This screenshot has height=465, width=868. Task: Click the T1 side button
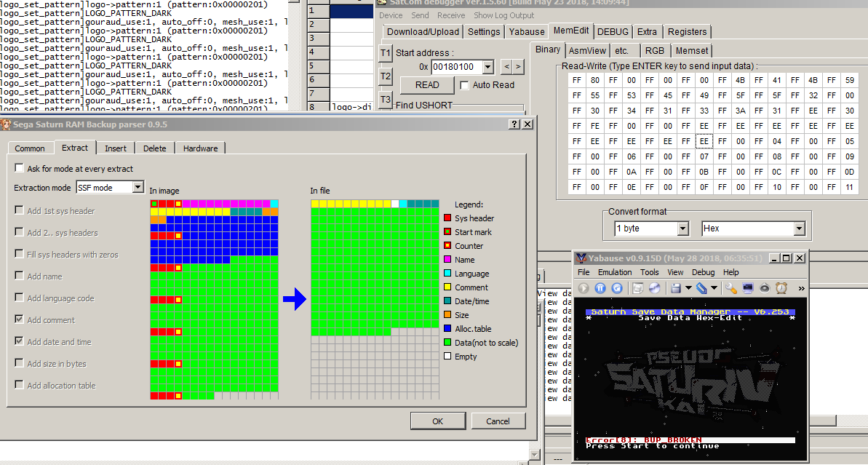[386, 53]
